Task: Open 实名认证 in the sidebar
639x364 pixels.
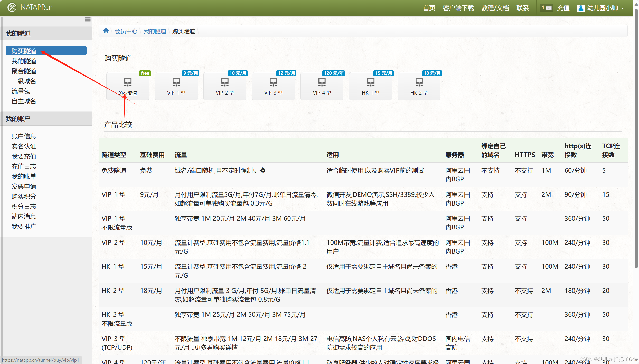Action: pos(24,146)
